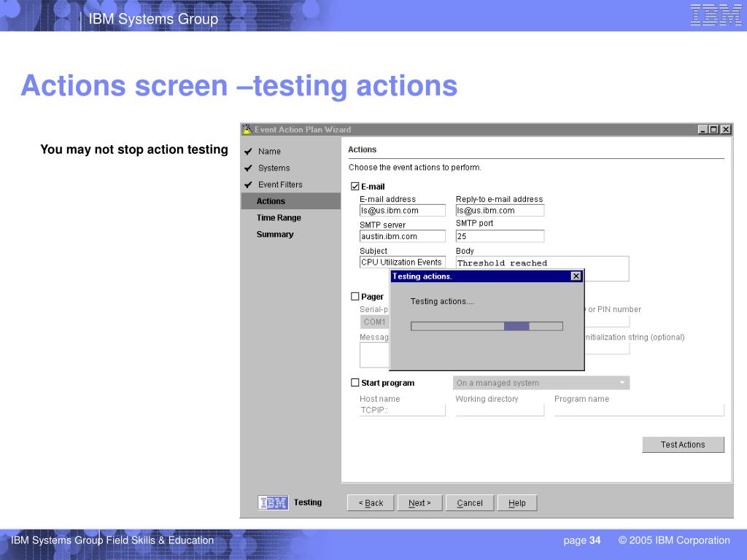This screenshot has width=747, height=560.
Task: Click the 'Testing' status label
Action: (x=308, y=502)
